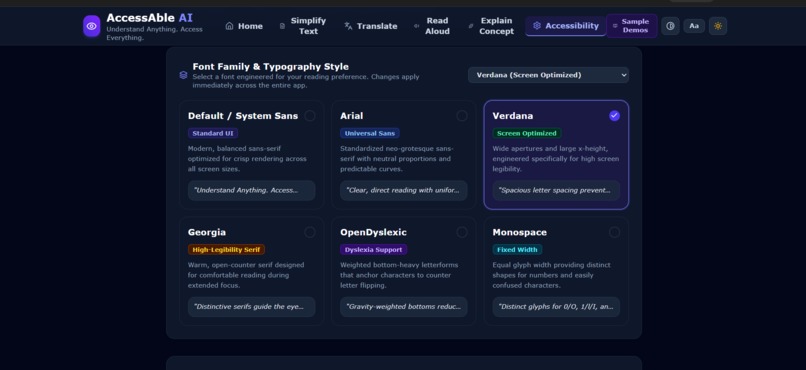The image size is (806, 370).
Task: Select the Accessibility nav tab
Action: (x=565, y=26)
